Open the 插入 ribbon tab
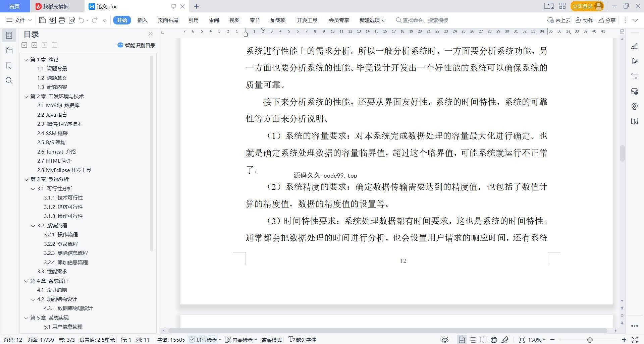The image size is (644, 344). point(143,20)
